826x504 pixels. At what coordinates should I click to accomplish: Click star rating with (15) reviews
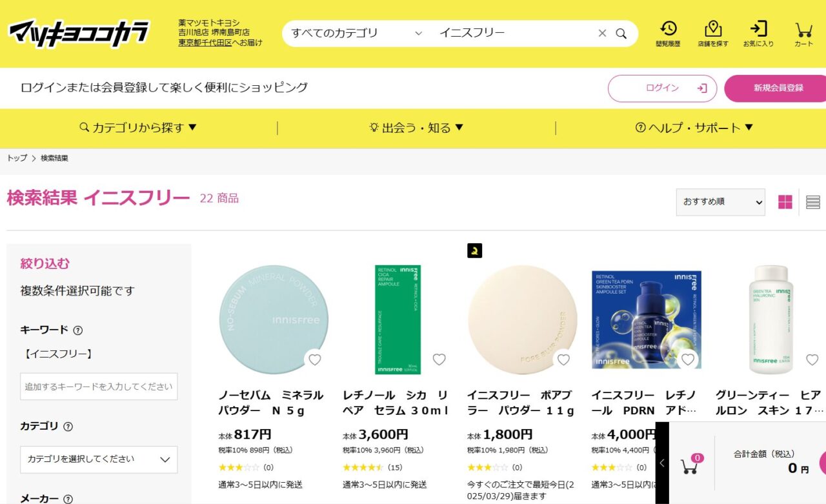point(372,468)
